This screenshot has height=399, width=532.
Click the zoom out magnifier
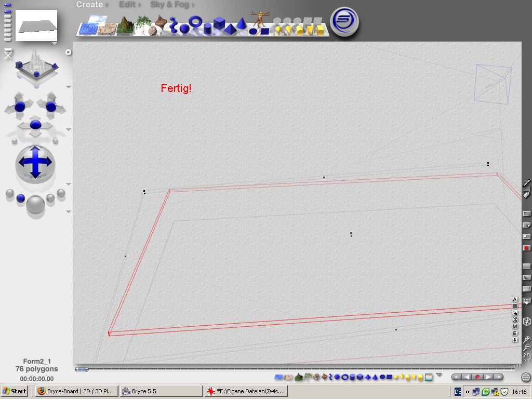[x=527, y=347]
